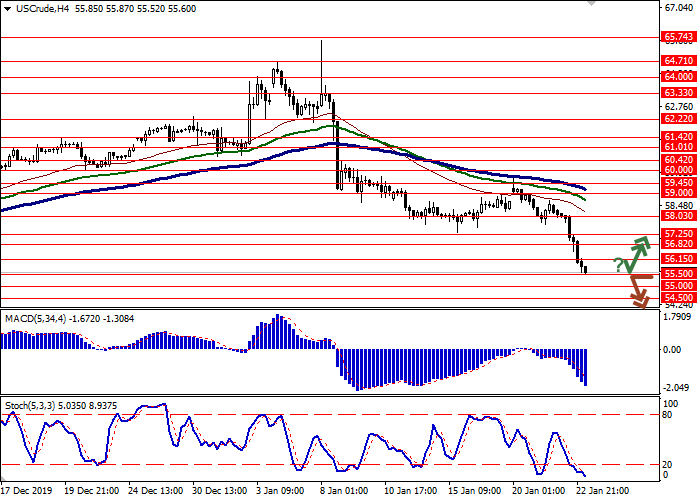Click the MACD 0.00 axis value
The height and width of the screenshot is (500, 700).
(x=672, y=349)
